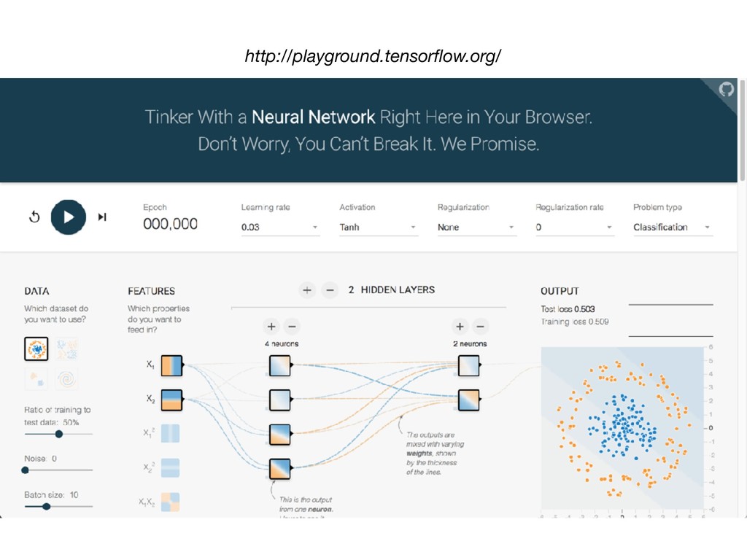This screenshot has width=747, height=560.
Task: Add a hidden layer with plus button
Action: (307, 290)
